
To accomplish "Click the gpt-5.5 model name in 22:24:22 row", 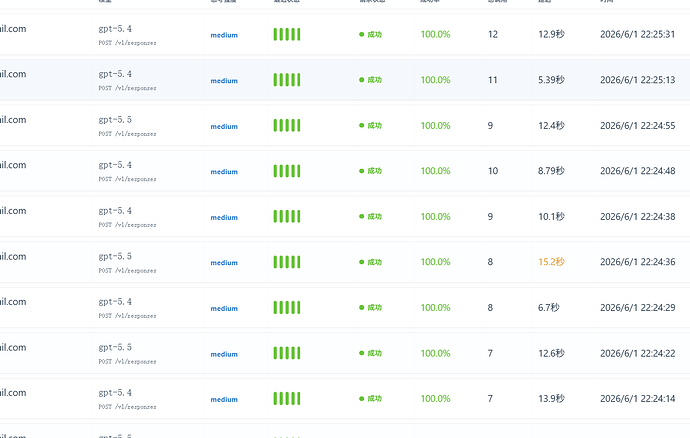I will tap(115, 348).
